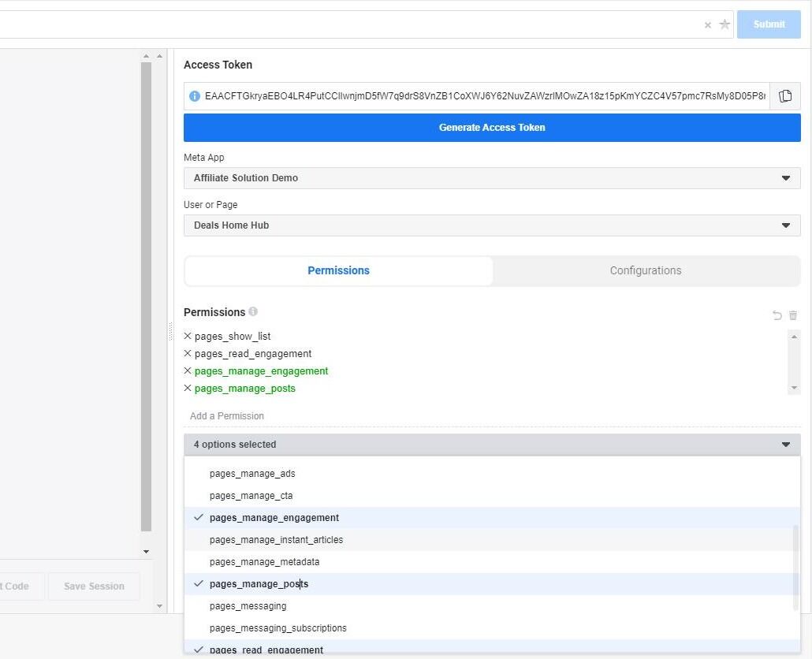This screenshot has width=812, height=659.
Task: Copy the access token with clipboard icon
Action: point(785,95)
